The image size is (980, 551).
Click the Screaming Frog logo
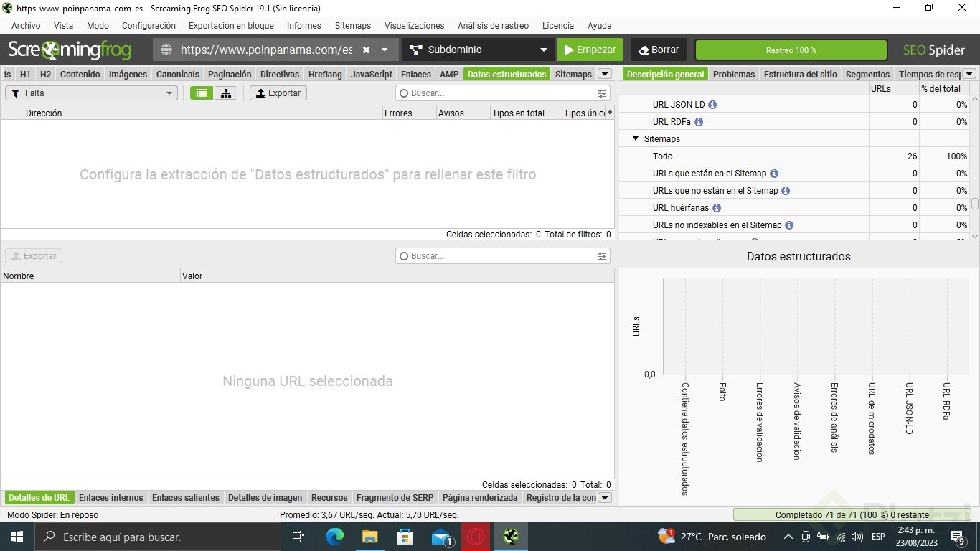[x=69, y=50]
